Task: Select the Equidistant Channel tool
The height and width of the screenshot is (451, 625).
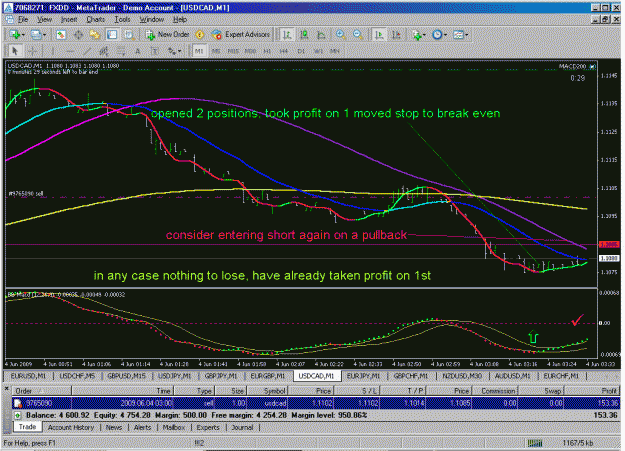Action: [104, 51]
